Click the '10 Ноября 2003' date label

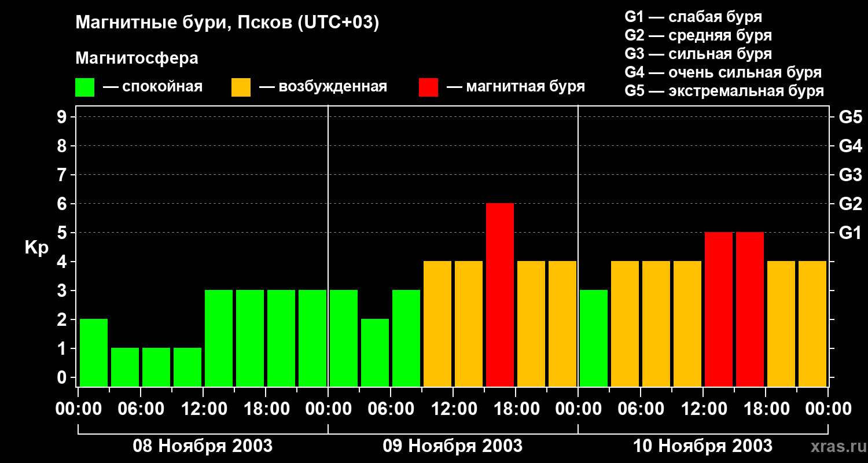[x=703, y=446]
